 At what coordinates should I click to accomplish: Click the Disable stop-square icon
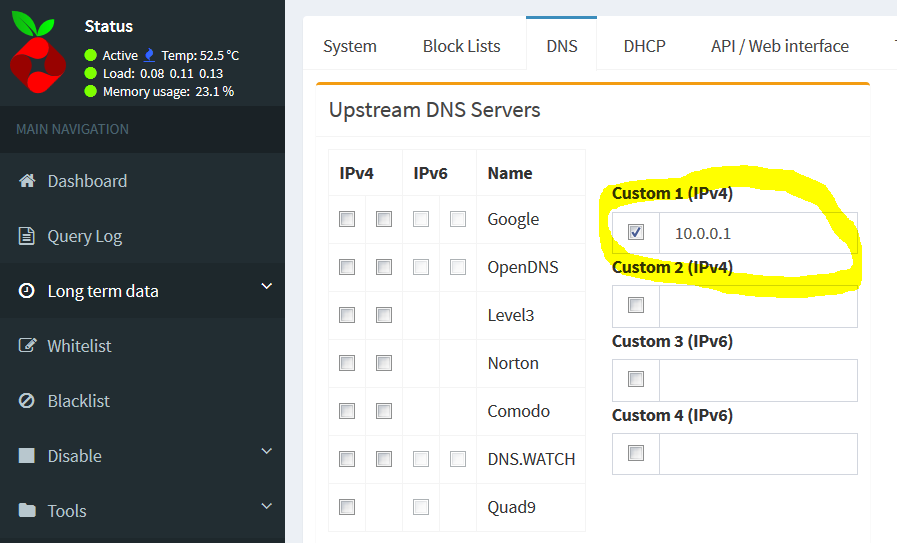point(26,455)
